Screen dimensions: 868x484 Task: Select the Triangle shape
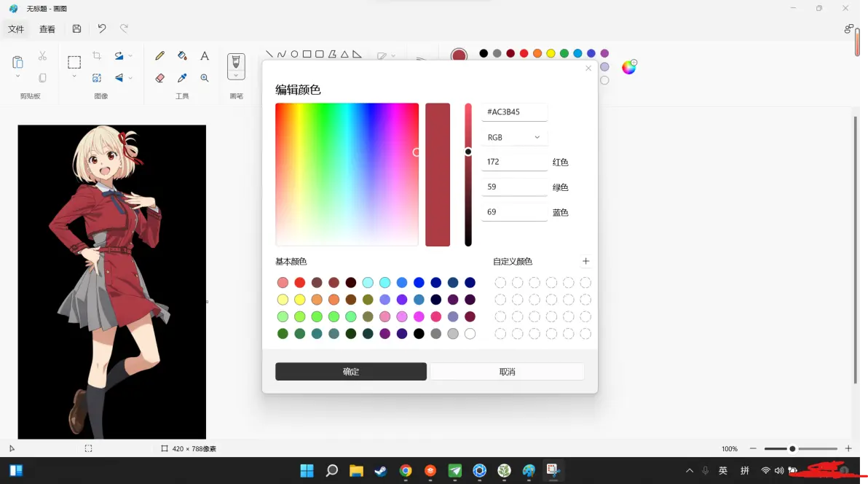tap(344, 55)
